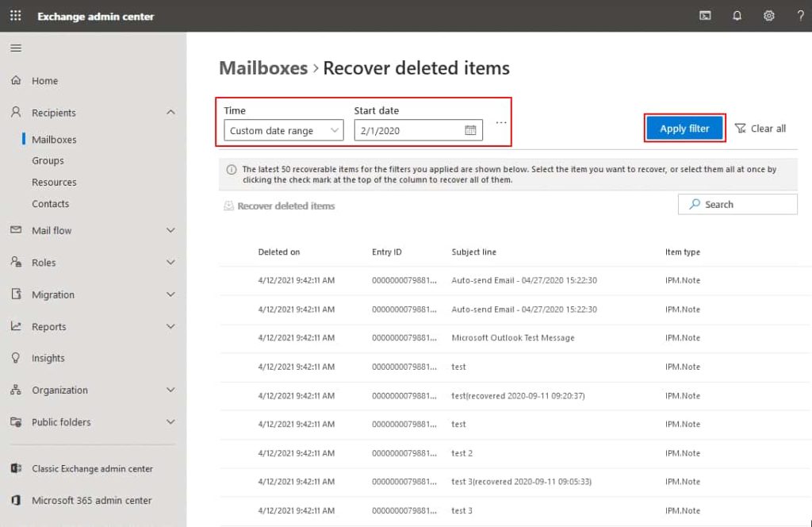812x527 pixels.
Task: Open the Start date calendar picker
Action: click(x=471, y=129)
